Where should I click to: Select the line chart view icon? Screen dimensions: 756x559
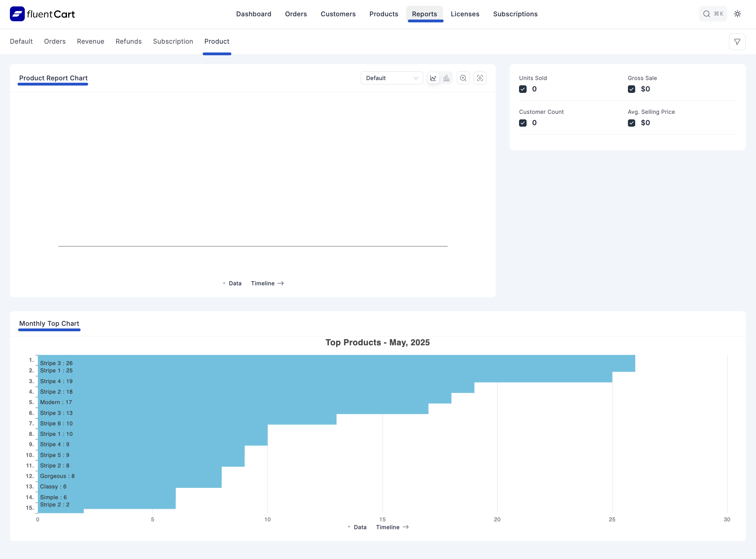(433, 78)
